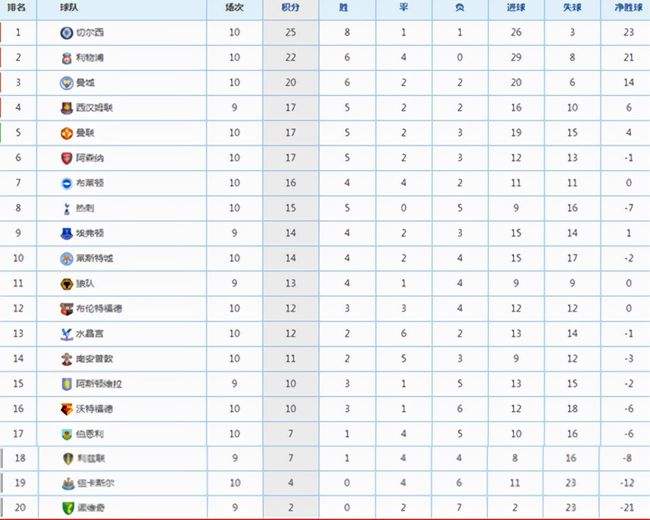Viewport: 650px width, 520px height.
Task: Sort table by the 积分 points column header
Action: 290,7
